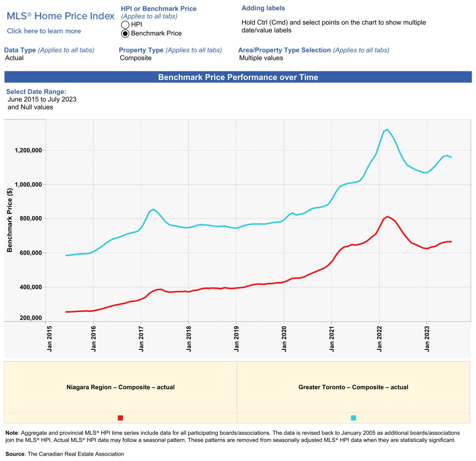This screenshot has height=461, width=476.
Task: Select the Greater Toronto – Composite – actual legend label
Action: point(353,387)
